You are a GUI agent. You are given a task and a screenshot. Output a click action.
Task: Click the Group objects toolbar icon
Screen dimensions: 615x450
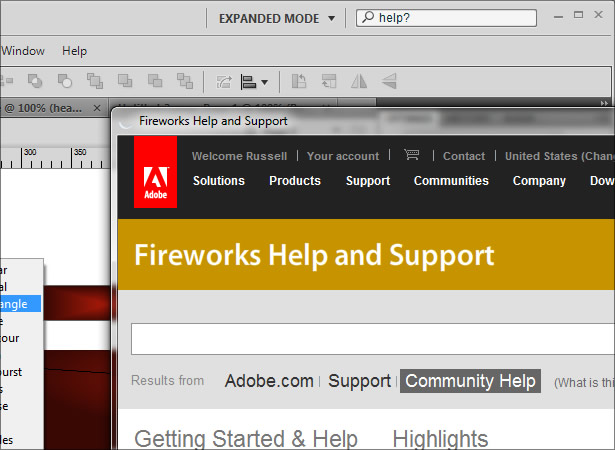[x=224, y=82]
